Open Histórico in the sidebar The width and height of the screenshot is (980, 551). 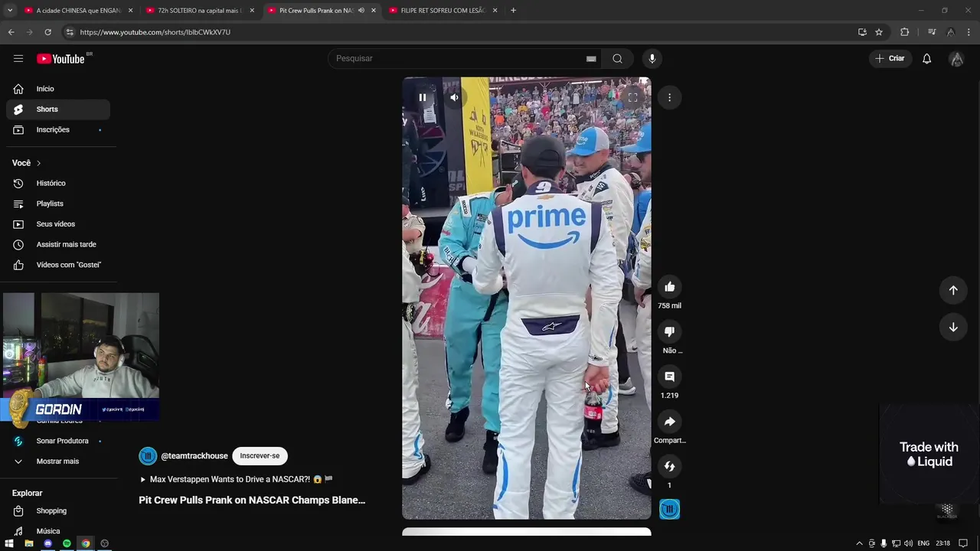[x=58, y=183]
